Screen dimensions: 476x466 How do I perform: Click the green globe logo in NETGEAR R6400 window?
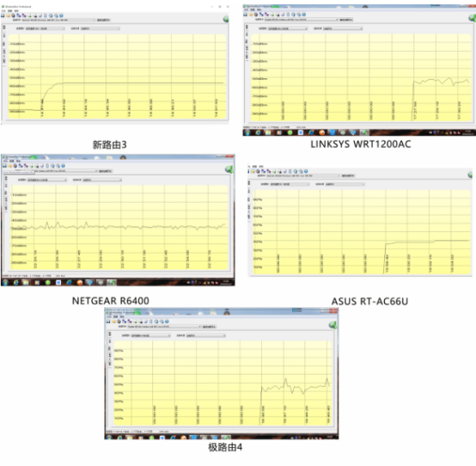pyautogui.click(x=229, y=169)
